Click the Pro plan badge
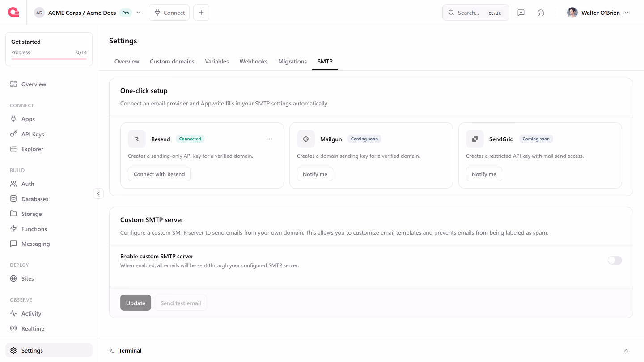The height and width of the screenshot is (362, 644). 126,13
